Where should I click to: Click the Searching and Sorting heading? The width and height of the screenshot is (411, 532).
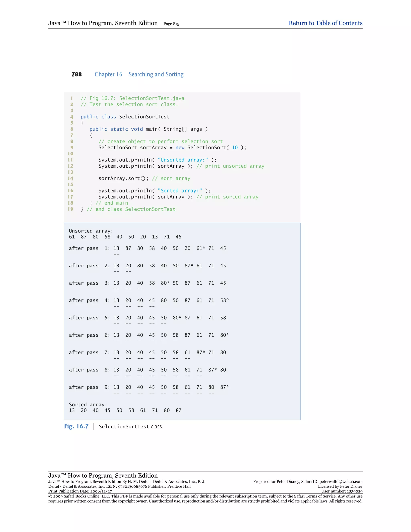point(156,74)
